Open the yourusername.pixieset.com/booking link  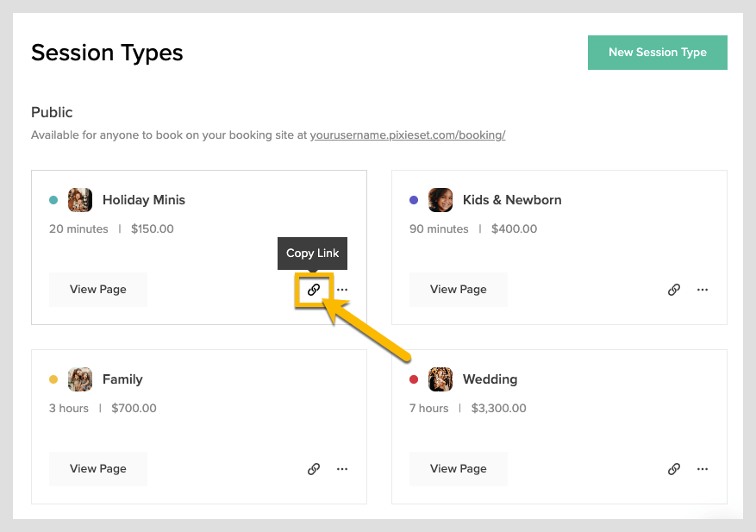coord(408,135)
